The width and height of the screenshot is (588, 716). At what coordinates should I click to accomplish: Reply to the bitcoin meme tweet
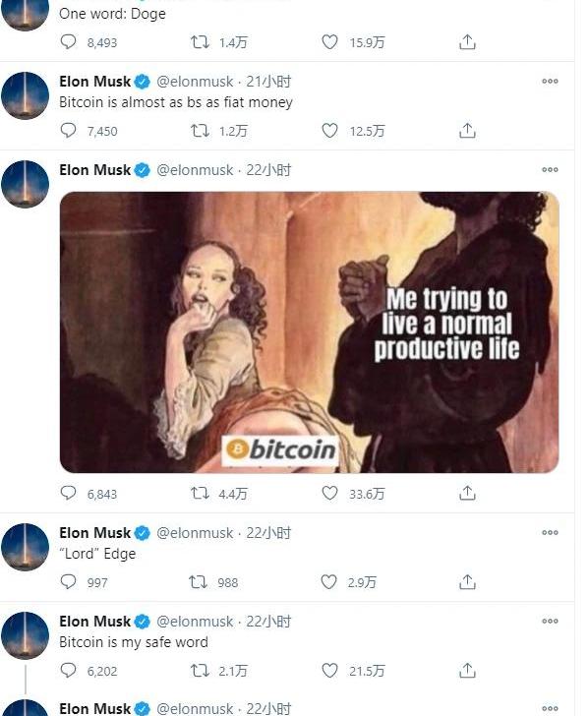coord(68,493)
